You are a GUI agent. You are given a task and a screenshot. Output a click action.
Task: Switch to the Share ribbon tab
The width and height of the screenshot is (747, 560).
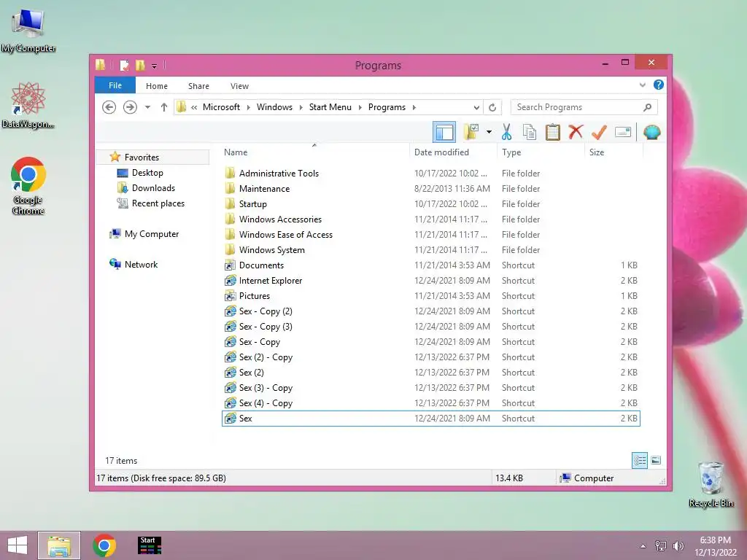tap(198, 86)
